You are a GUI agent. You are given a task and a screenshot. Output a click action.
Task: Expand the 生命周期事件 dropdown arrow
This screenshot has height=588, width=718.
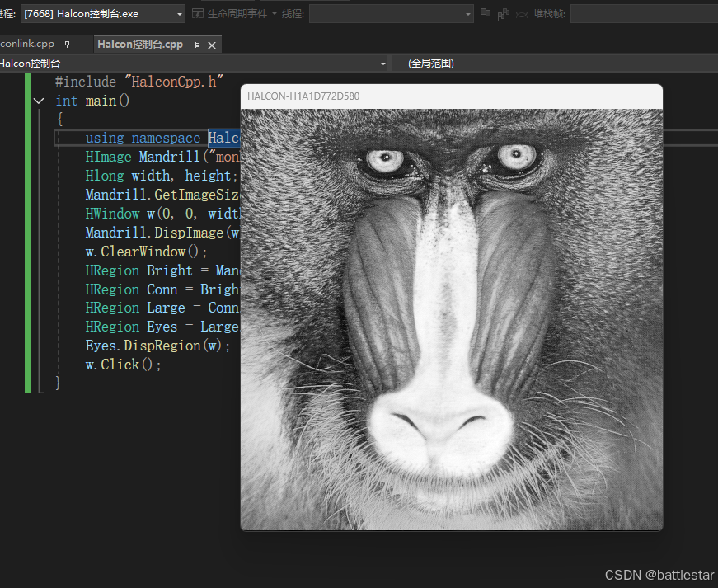click(275, 14)
